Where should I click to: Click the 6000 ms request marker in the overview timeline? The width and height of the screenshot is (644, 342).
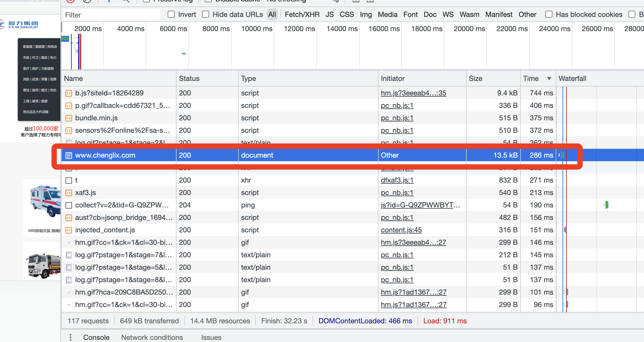(184, 54)
